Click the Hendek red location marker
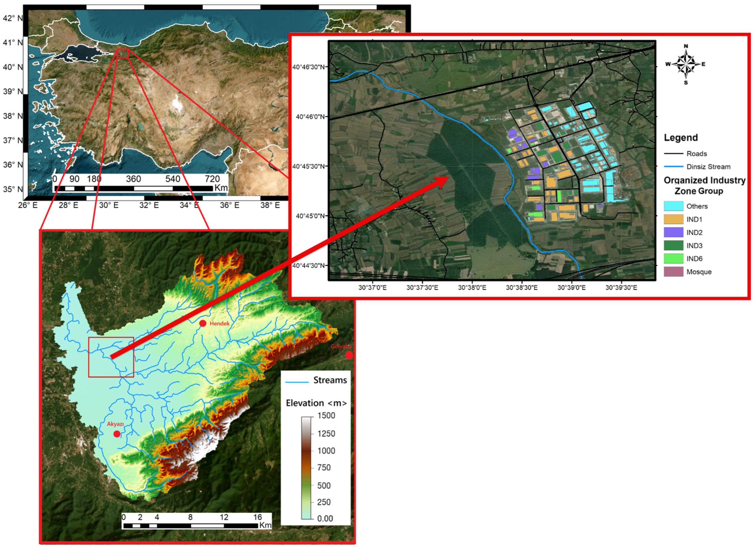This screenshot has height=549, width=756. pyautogui.click(x=203, y=323)
